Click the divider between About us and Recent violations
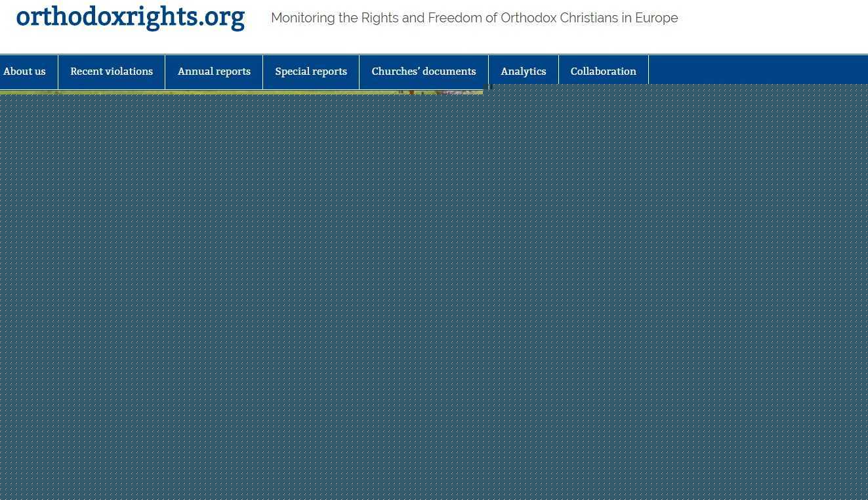This screenshot has width=868, height=500. [x=58, y=70]
